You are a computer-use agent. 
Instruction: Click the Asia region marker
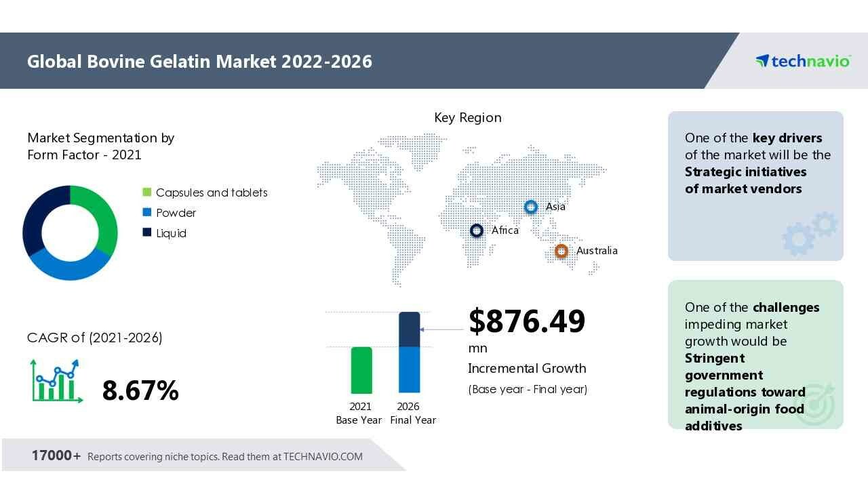point(531,207)
